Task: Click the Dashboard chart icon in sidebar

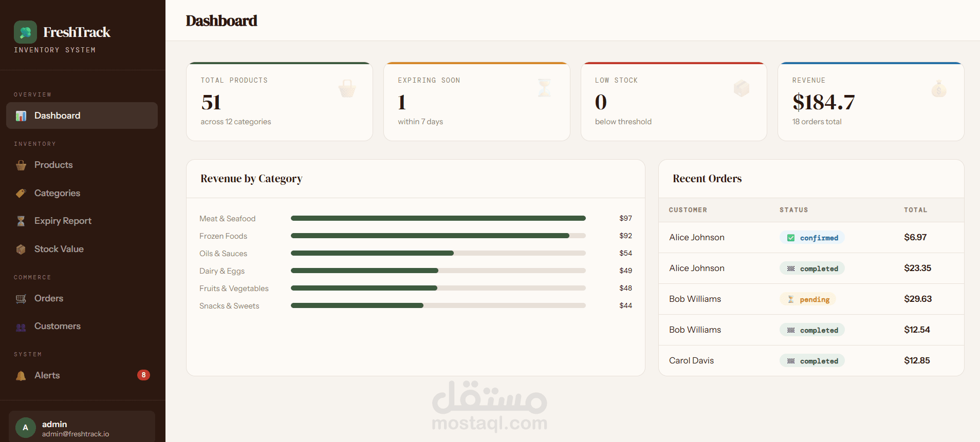Action: coord(21,116)
